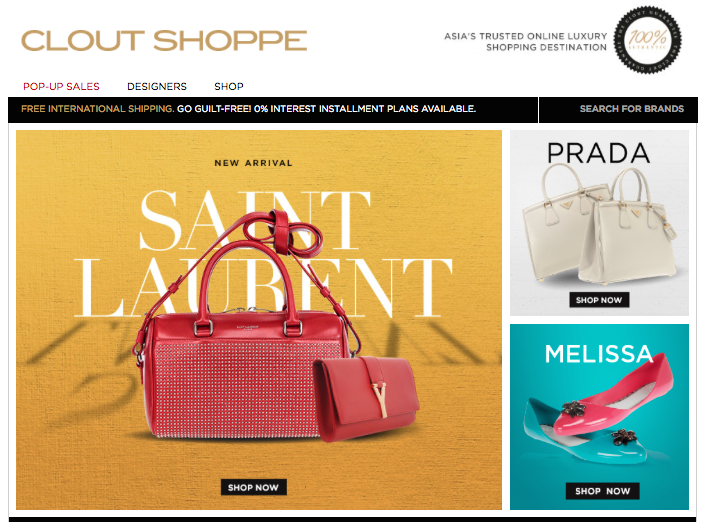Screen dimensions: 706x530
Task: Click the Saint Laurent headline text
Action: [263, 254]
